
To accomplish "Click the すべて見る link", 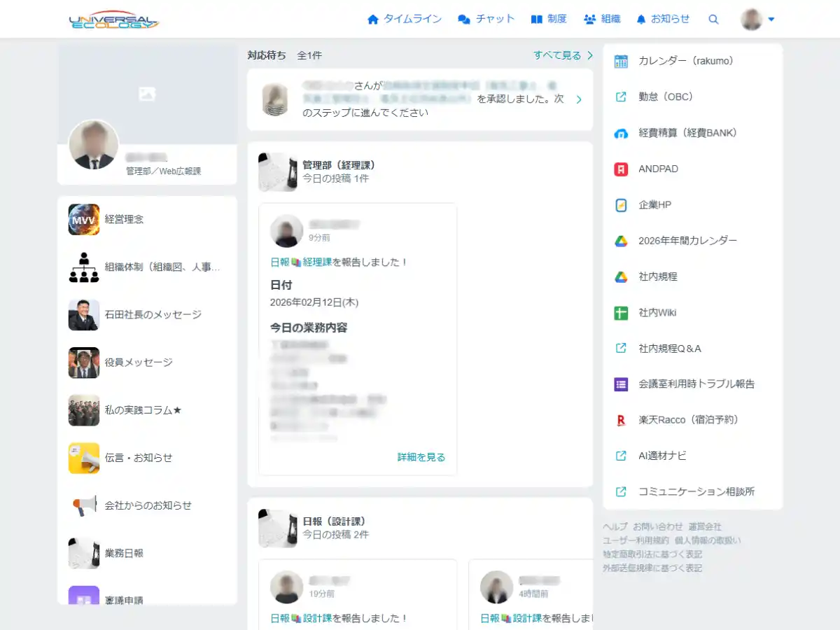I will pyautogui.click(x=563, y=55).
